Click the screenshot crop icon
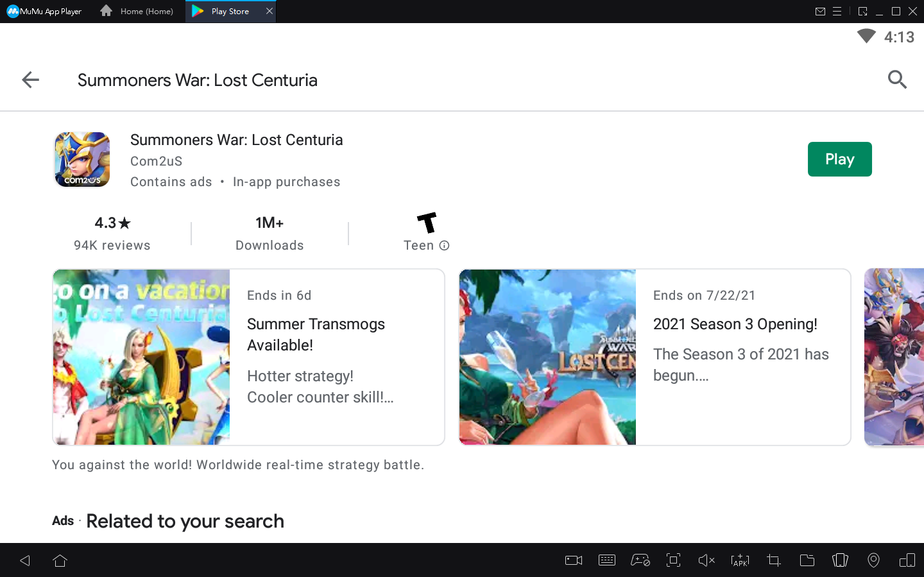 click(773, 560)
